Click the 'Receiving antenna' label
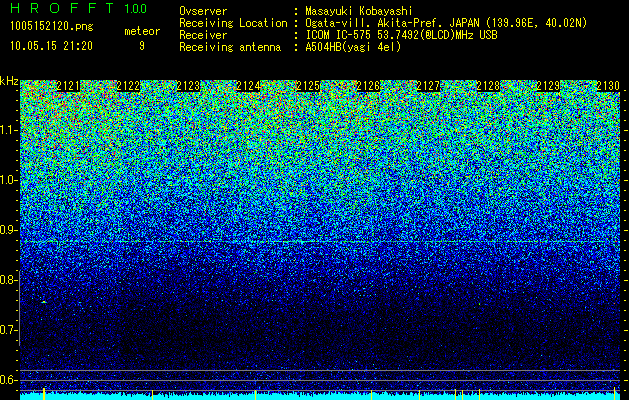The height and width of the screenshot is (400, 629). pyautogui.click(x=230, y=47)
